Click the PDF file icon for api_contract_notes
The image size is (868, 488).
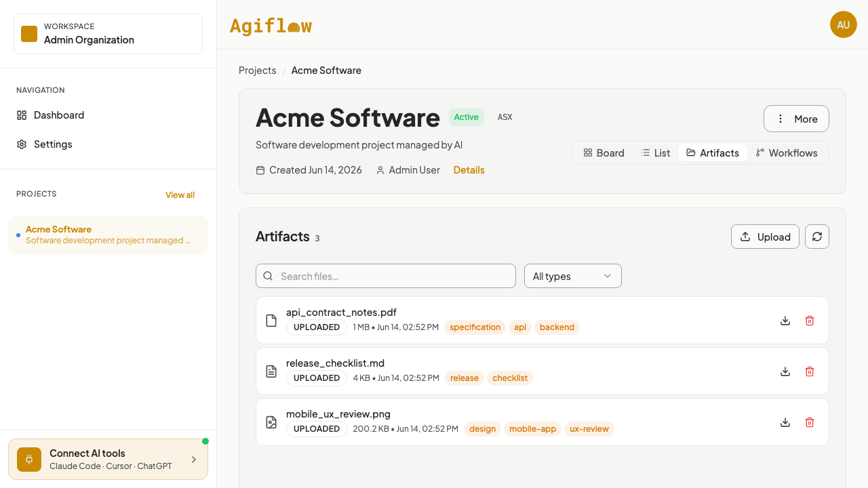pos(271,321)
